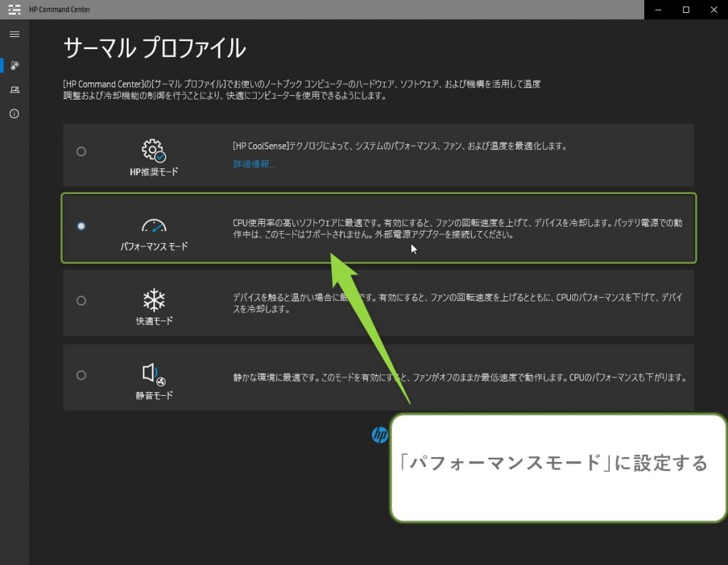Image resolution: width=728 pixels, height=565 pixels.
Task: Open the 詳細情報 link
Action: (x=254, y=164)
